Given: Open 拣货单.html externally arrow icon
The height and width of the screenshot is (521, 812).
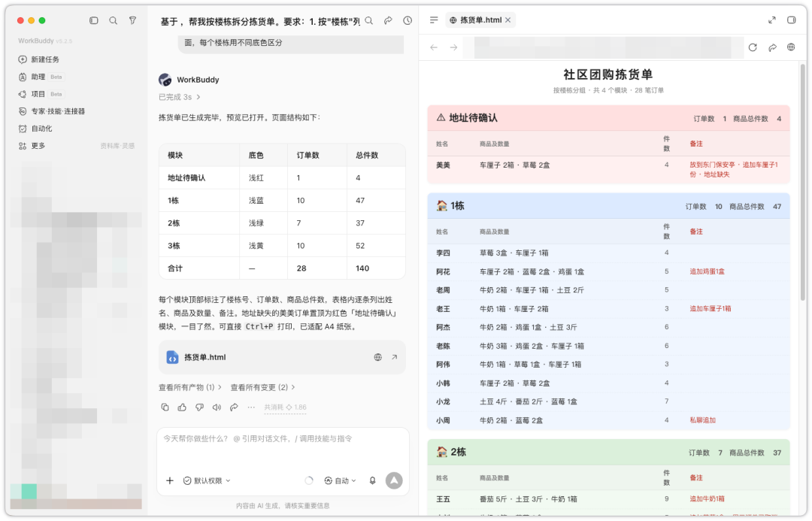Looking at the screenshot, I should pos(394,357).
